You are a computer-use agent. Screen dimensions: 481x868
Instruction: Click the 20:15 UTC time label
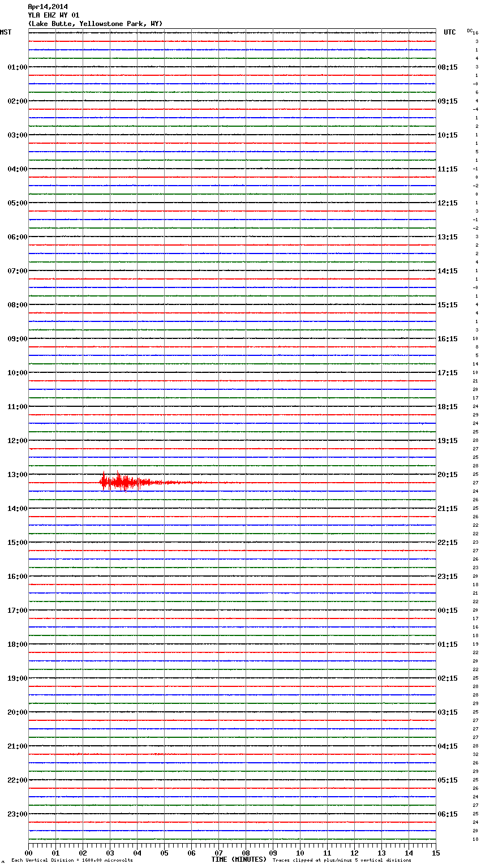[448, 475]
